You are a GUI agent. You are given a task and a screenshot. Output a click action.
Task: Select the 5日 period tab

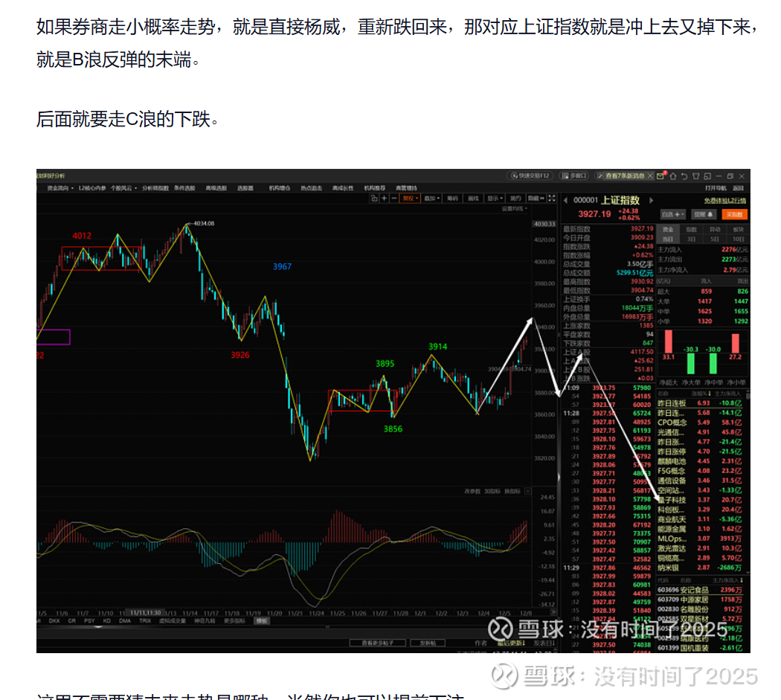pyautogui.click(x=715, y=239)
